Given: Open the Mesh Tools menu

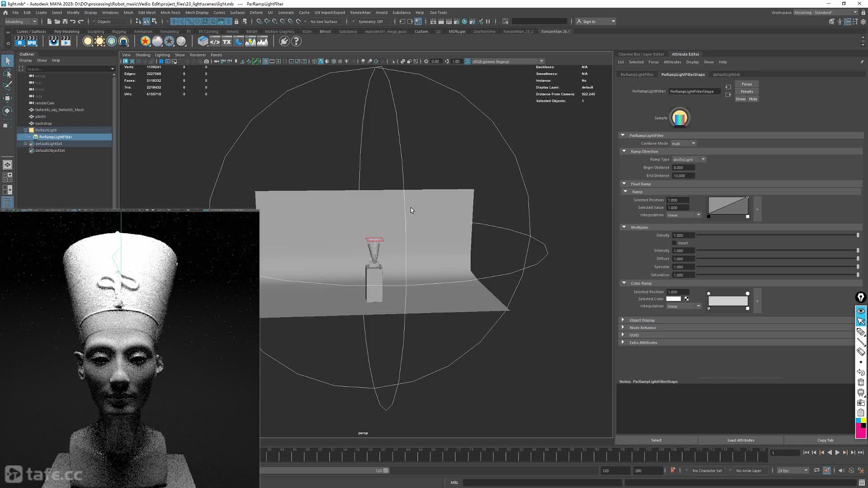Looking at the screenshot, I should click(x=170, y=13).
